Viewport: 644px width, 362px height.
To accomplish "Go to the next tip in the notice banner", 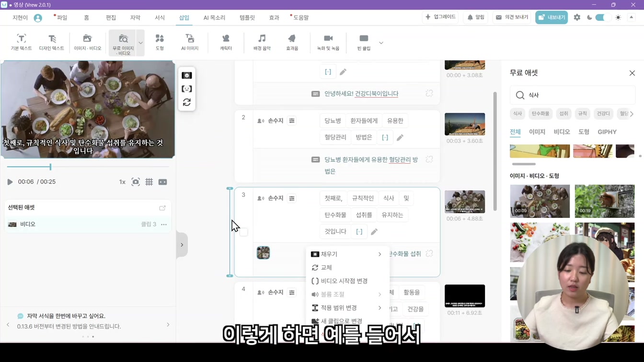I will pyautogui.click(x=168, y=325).
